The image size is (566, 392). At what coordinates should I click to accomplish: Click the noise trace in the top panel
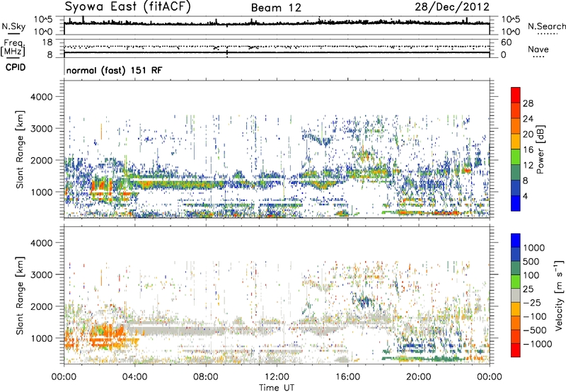coord(277,23)
